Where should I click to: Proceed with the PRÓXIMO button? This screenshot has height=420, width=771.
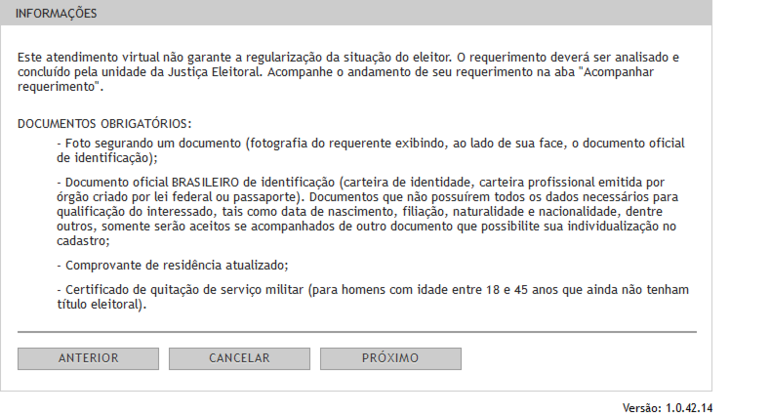pos(390,359)
